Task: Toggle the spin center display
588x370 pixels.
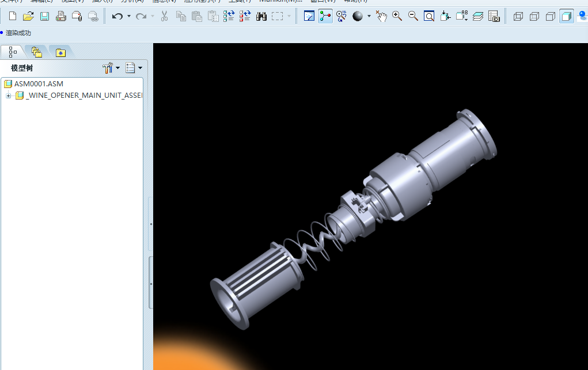Action: 325,16
